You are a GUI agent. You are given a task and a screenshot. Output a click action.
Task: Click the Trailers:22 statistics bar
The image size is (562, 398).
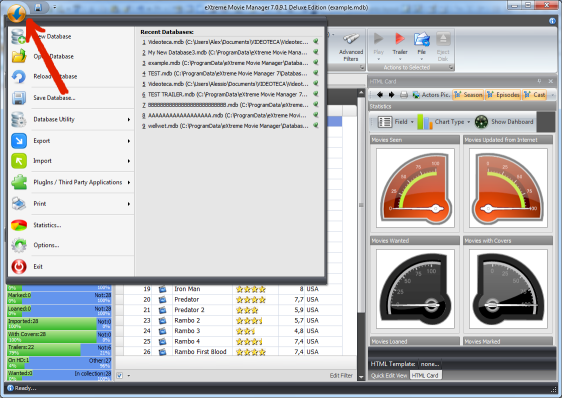coord(59,350)
